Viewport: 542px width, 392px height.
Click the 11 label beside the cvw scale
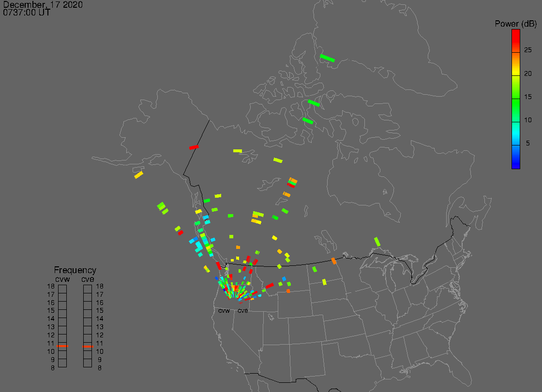click(x=51, y=343)
